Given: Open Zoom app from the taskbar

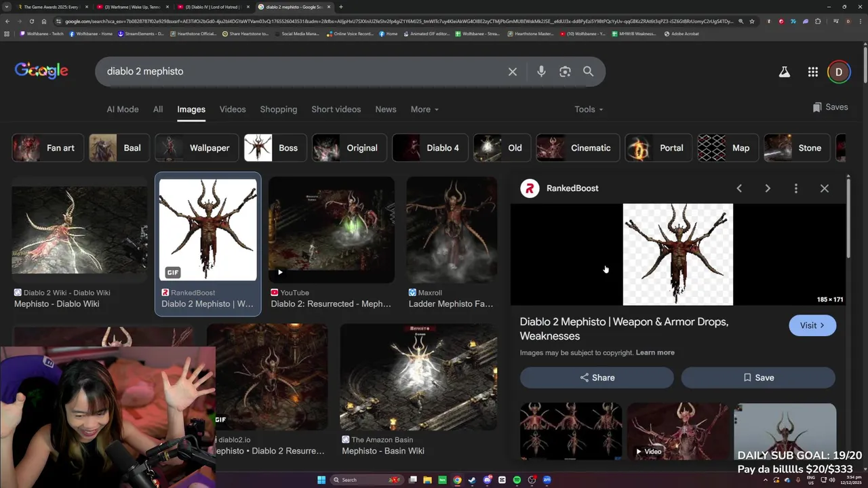Looking at the screenshot, I should point(547,480).
